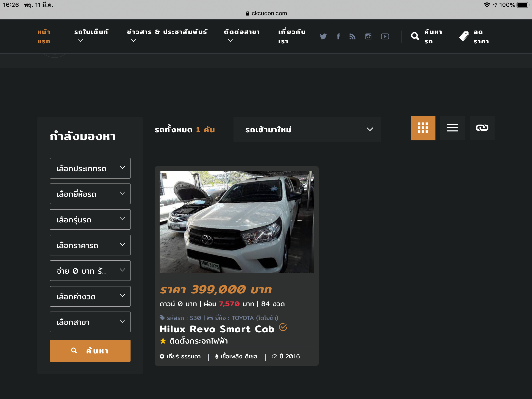This screenshot has width=532, height=399.
Task: Open the รถในเต็นท์ menu
Action: point(91,32)
